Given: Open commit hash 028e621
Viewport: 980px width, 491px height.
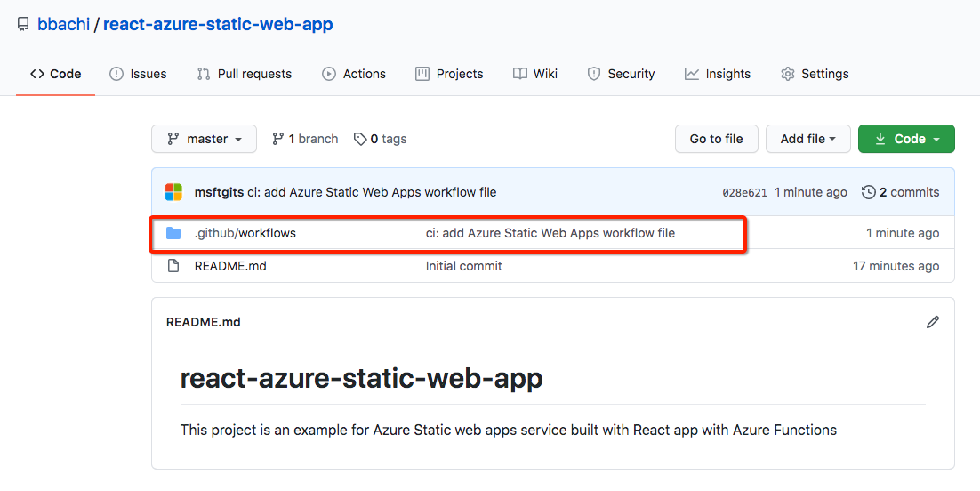Looking at the screenshot, I should coord(744,193).
